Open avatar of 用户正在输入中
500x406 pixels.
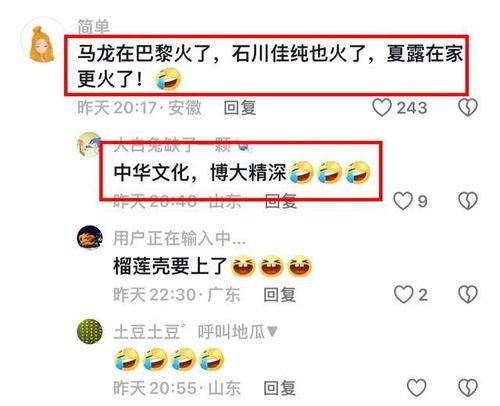click(x=90, y=238)
